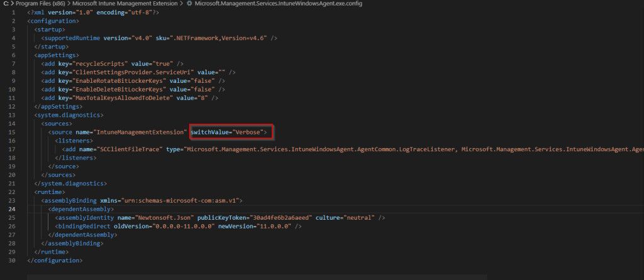
Task: Click the highlighted switchValue="Verbose" attribute
Action: (231, 132)
